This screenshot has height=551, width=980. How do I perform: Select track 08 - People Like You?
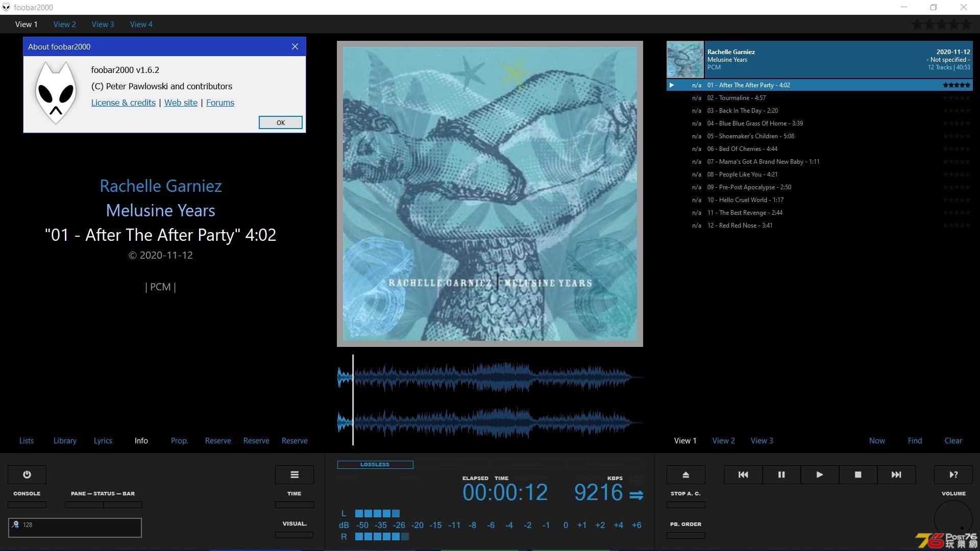(x=820, y=174)
